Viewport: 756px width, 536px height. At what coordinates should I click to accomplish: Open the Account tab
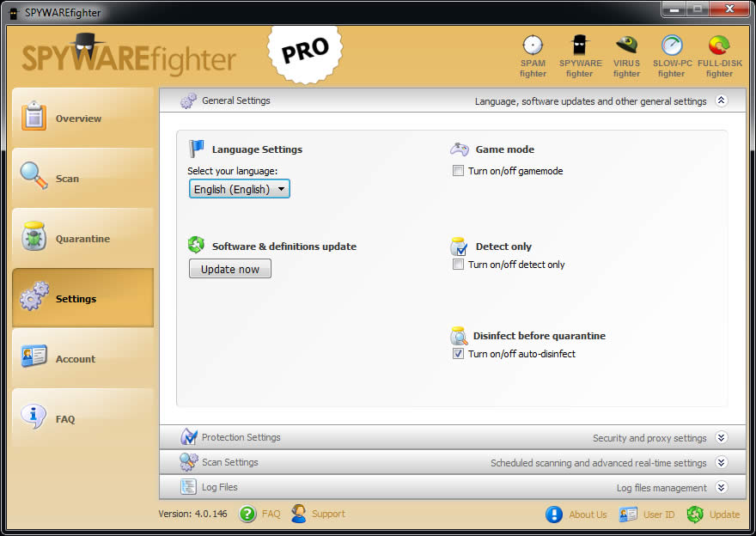[x=83, y=358]
